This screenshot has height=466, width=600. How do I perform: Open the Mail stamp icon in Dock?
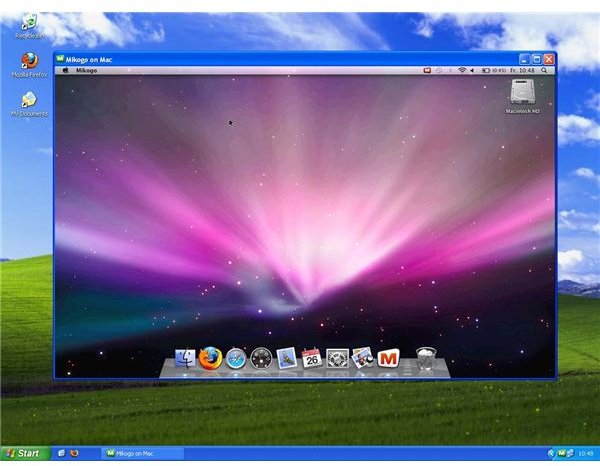point(287,358)
